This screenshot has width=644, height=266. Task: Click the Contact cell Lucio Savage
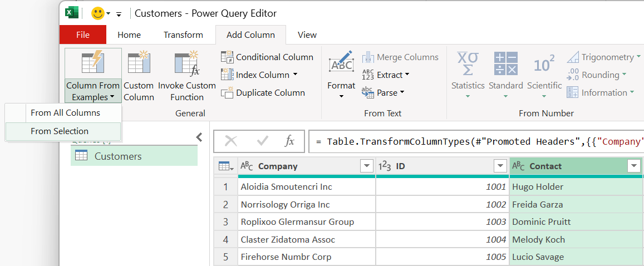coord(576,258)
